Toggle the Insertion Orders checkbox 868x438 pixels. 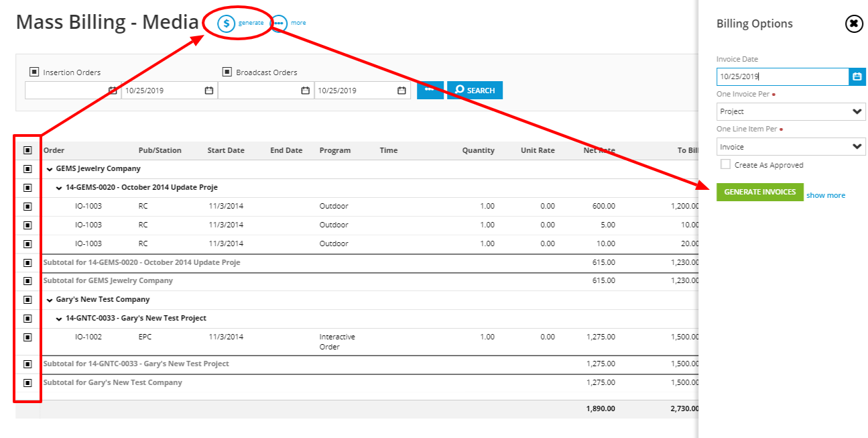[x=34, y=72]
